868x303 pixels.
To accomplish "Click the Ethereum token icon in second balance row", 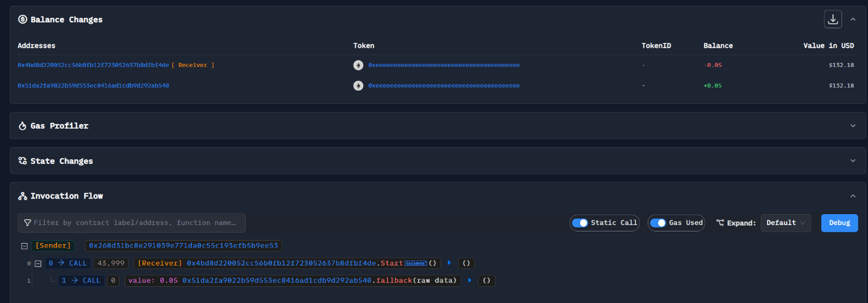I will coord(358,85).
